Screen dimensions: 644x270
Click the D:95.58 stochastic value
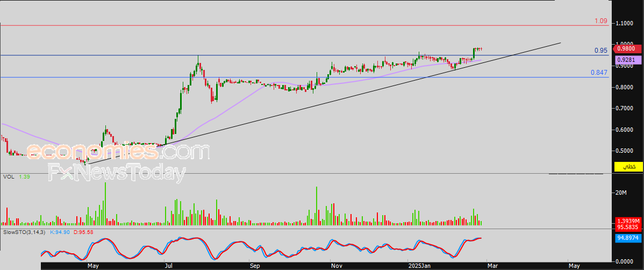(x=84, y=232)
